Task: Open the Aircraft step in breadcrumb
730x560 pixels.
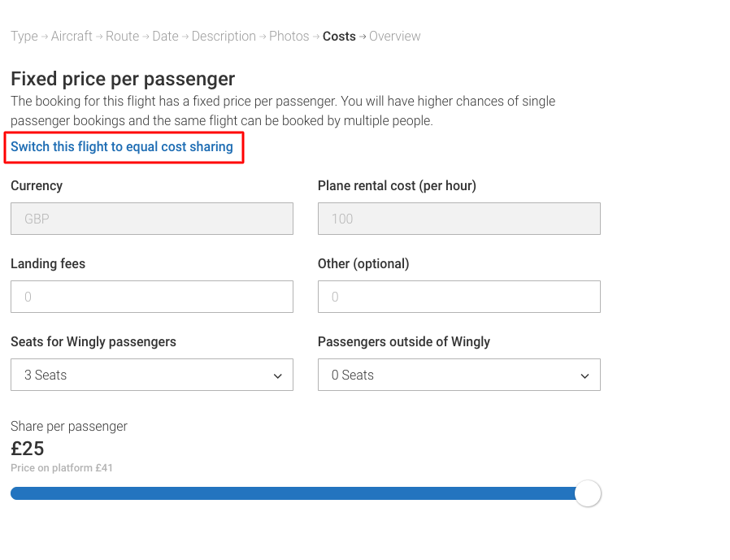Action: 72,37
